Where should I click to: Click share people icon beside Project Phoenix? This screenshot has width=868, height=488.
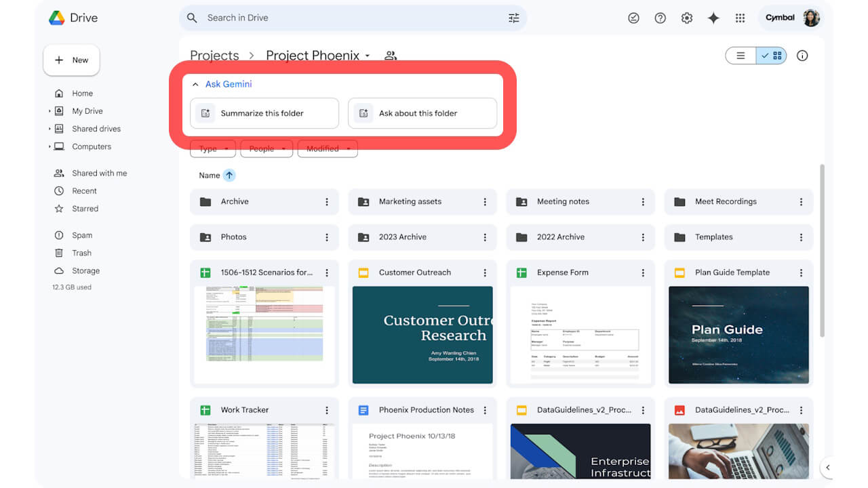(x=391, y=56)
